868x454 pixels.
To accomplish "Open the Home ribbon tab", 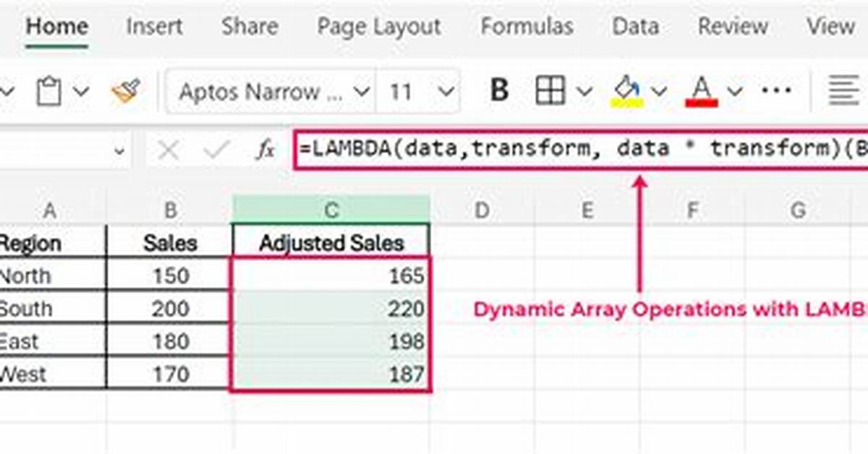I will coord(56,26).
